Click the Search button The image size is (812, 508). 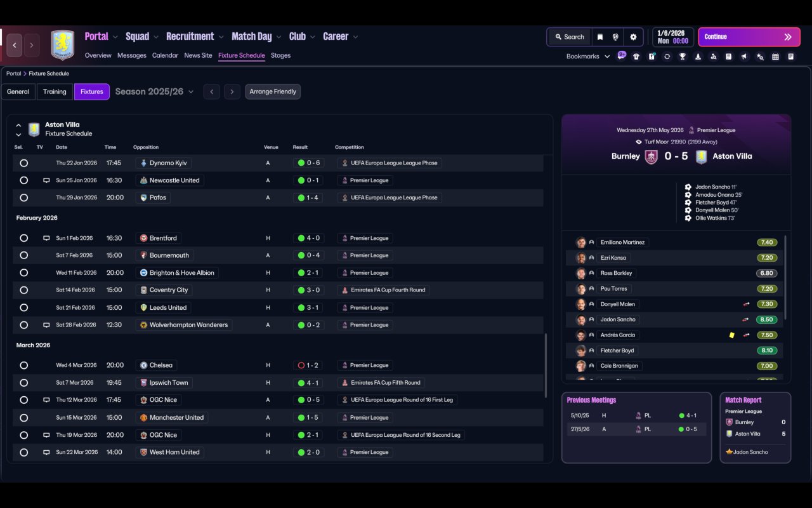coord(569,37)
